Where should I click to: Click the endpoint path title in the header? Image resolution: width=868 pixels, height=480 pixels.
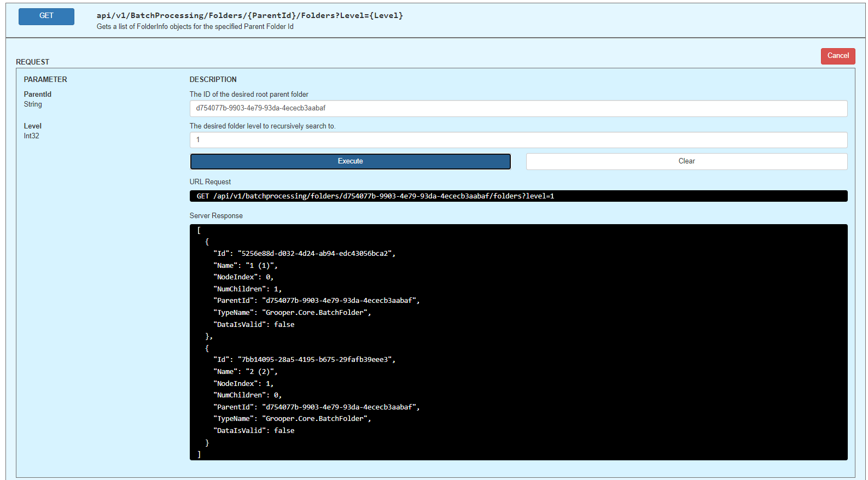click(x=249, y=15)
